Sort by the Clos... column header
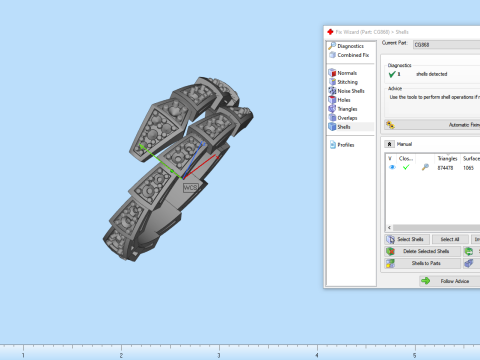Image resolution: width=480 pixels, height=360 pixels. pos(406,158)
